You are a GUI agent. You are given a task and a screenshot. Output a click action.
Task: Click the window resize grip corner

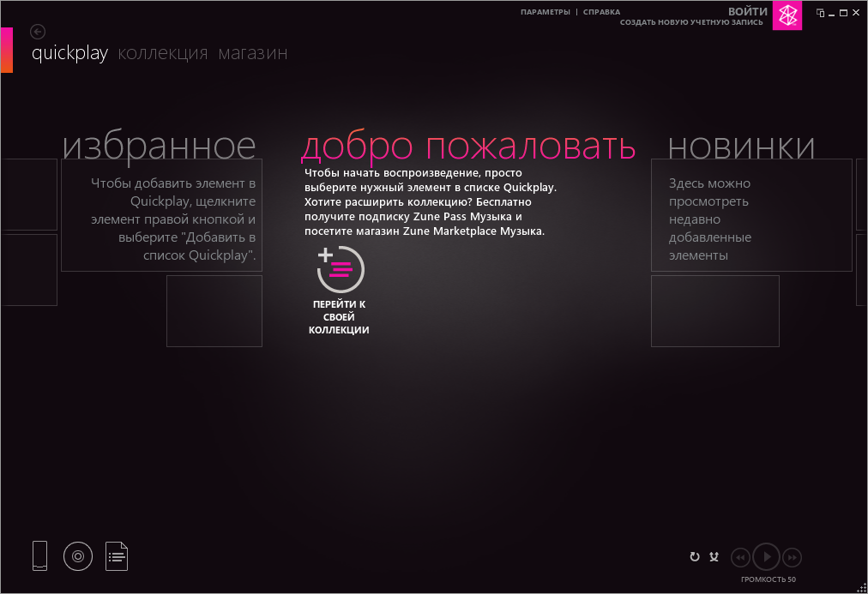click(x=862, y=588)
